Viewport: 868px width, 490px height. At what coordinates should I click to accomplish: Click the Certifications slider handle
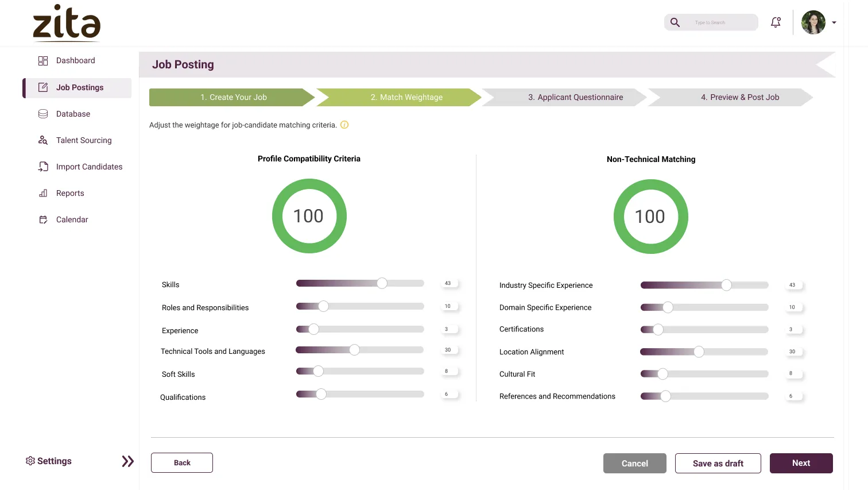658,330
